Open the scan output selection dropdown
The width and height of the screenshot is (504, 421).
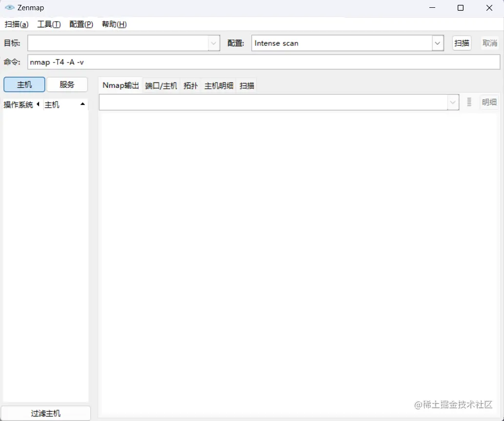452,102
